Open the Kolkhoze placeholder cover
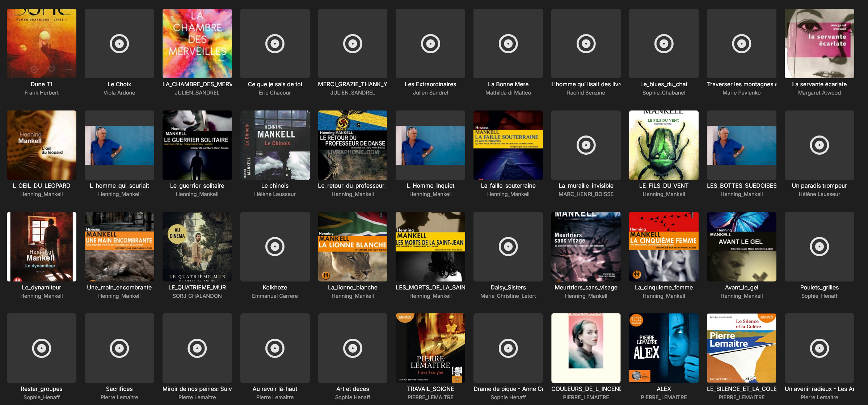This screenshot has width=868, height=405. click(x=275, y=247)
